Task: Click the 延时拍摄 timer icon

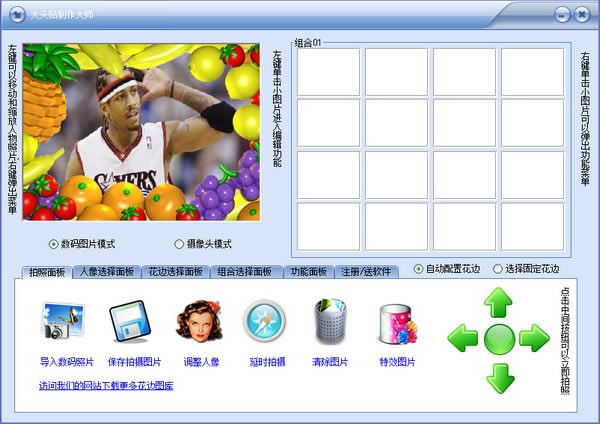Action: 264,322
